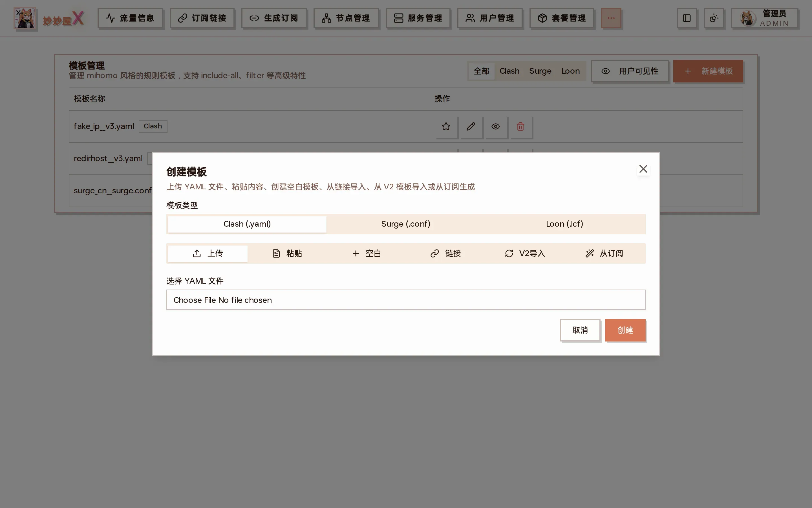Delete fake_ip_v3.yaml with trash icon

click(x=520, y=127)
